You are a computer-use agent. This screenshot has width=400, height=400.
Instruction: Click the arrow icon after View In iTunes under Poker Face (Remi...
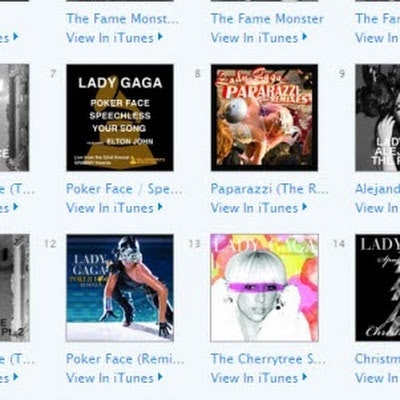pyautogui.click(x=160, y=377)
